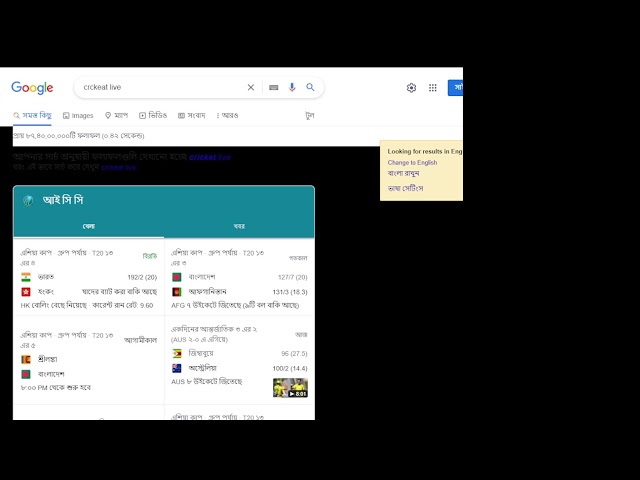This screenshot has height=480, width=640.
Task: Click Zimbabwe score 96 (27.5)
Action: coord(294,353)
